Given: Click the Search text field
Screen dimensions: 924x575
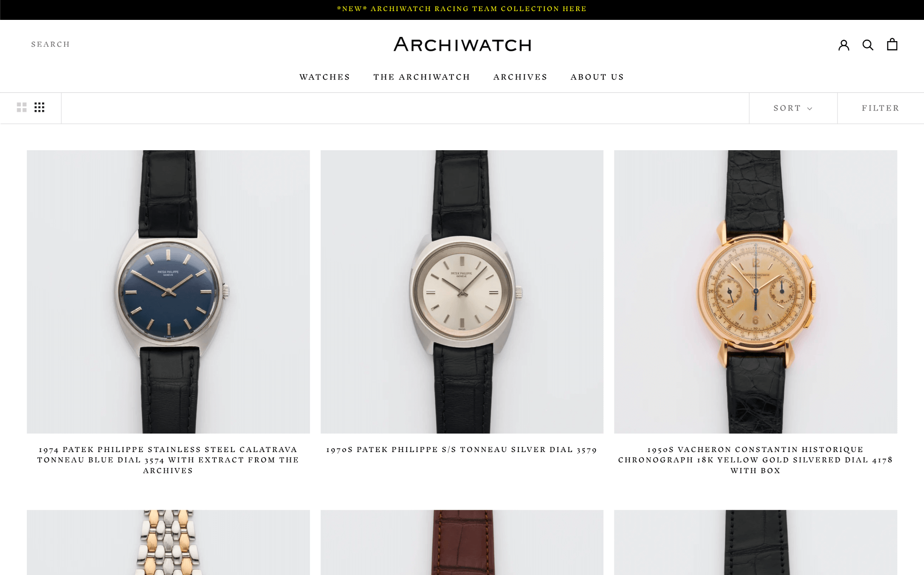Looking at the screenshot, I should (x=50, y=44).
